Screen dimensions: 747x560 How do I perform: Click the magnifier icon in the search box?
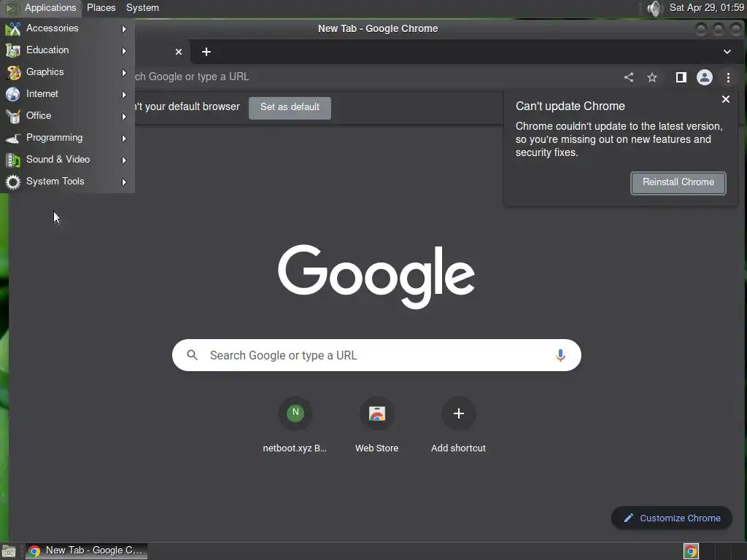pos(192,355)
